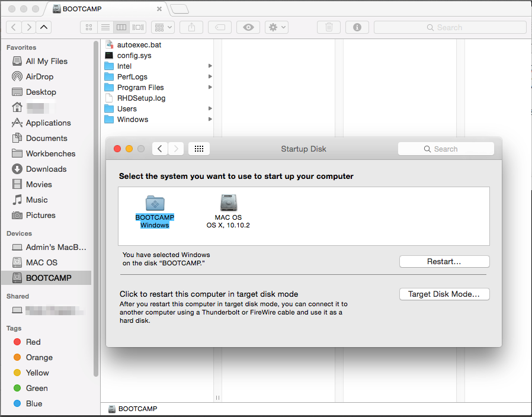Switch Finder to icon view
The height and width of the screenshot is (417, 532).
coord(89,27)
